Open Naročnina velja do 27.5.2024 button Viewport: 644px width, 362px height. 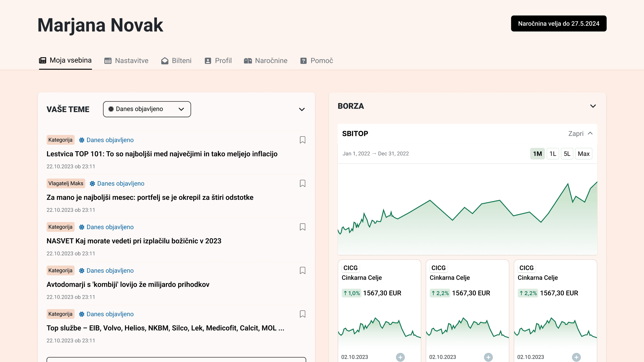coord(558,24)
